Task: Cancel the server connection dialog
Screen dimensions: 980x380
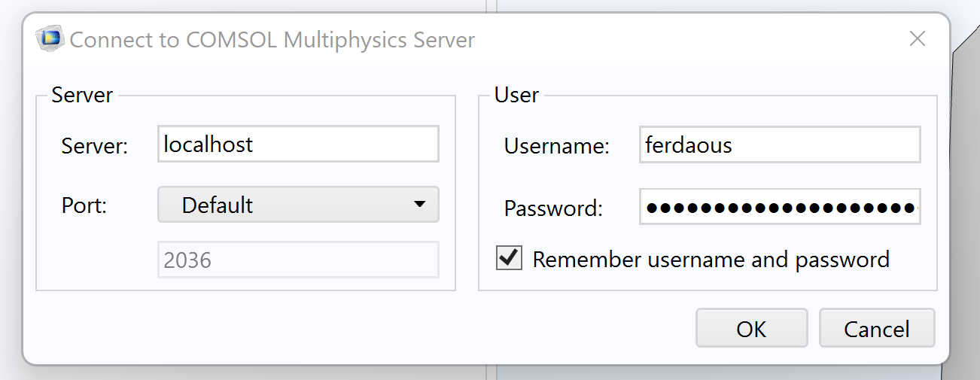Action: (876, 328)
